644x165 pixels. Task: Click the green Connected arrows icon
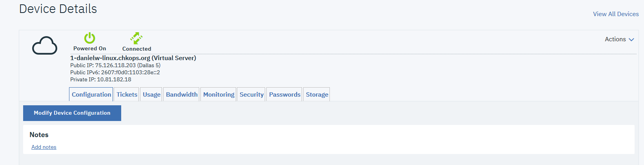(x=136, y=38)
